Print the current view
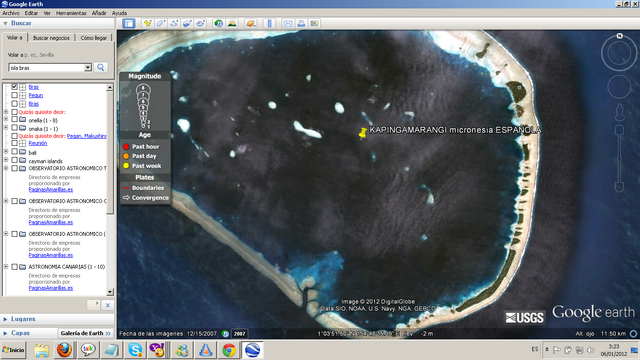Screen dimensions: 640x360 coord(301,23)
